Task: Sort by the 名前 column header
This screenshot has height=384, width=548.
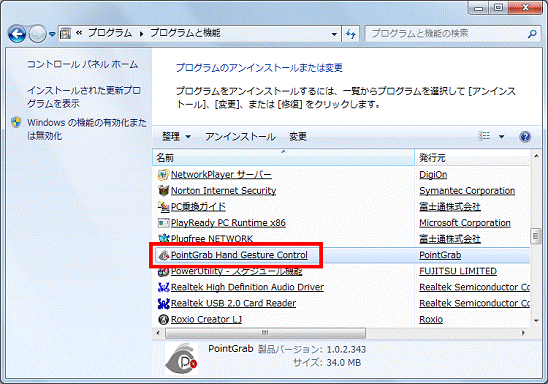Action: click(x=283, y=158)
